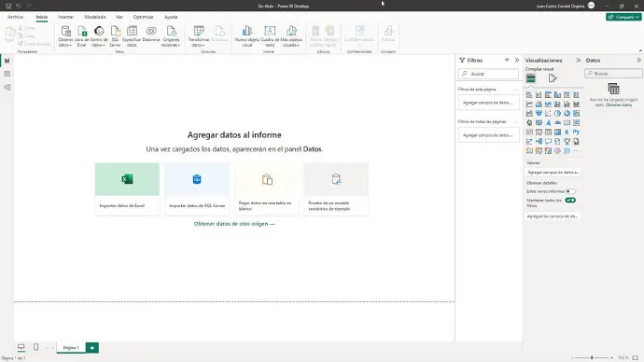
Task: Select the table visual icon
Action: coord(548,132)
